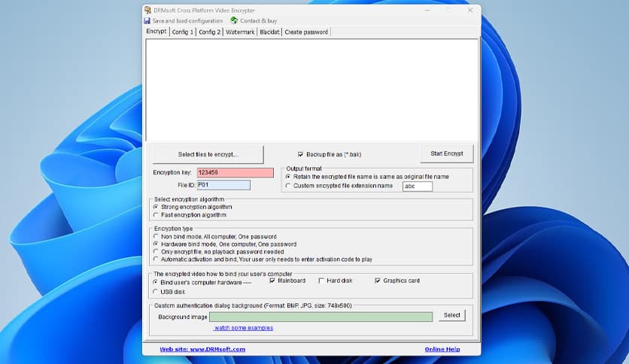Toggle the Graphics card checkbox
Image resolution: width=629 pixels, height=364 pixels.
click(378, 281)
